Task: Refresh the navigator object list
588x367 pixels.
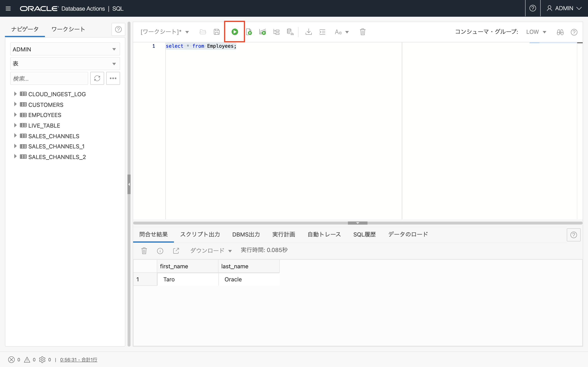Action: pyautogui.click(x=97, y=78)
